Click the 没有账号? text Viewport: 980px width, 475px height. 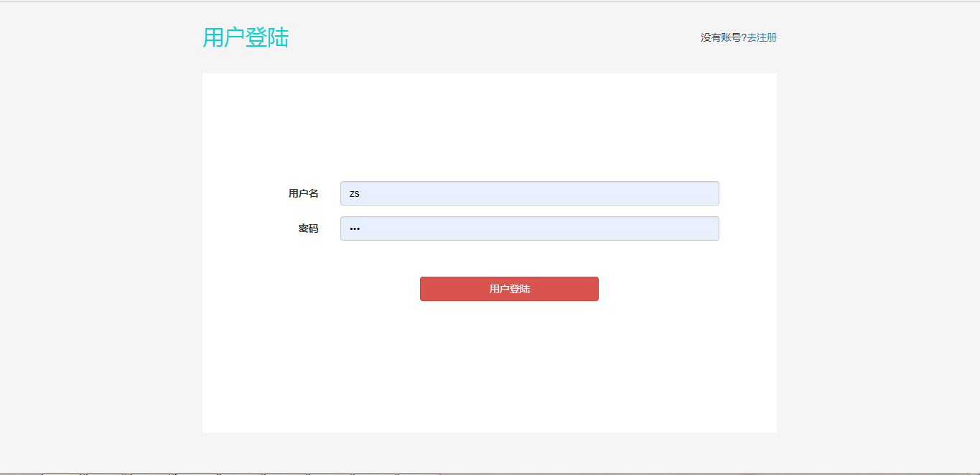[x=724, y=37]
